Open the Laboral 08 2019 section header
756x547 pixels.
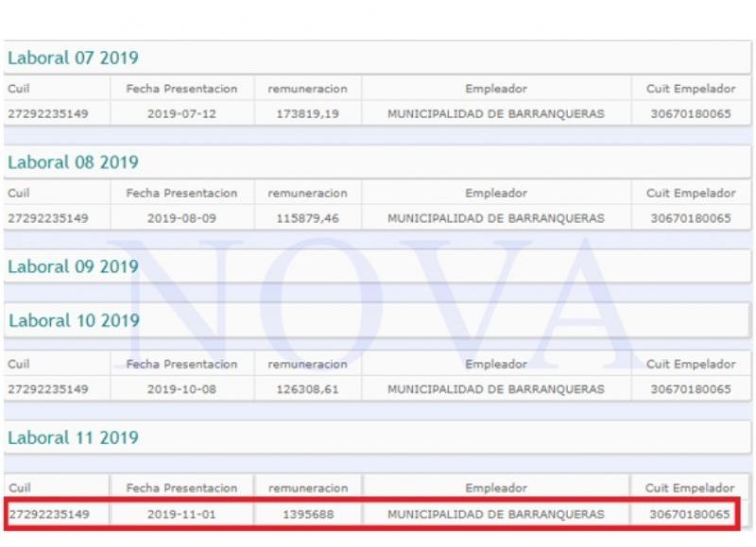click(377, 162)
